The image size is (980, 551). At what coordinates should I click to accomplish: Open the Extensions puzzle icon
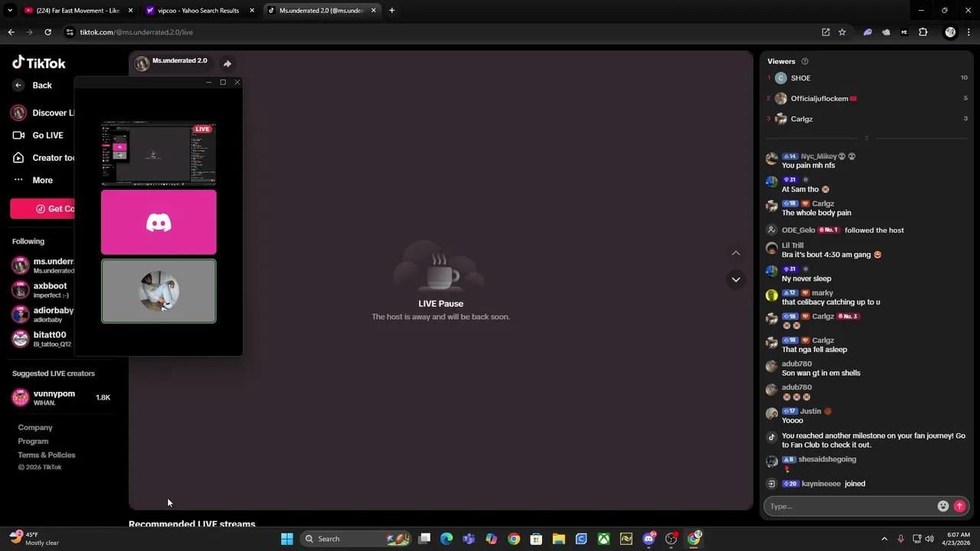[923, 32]
